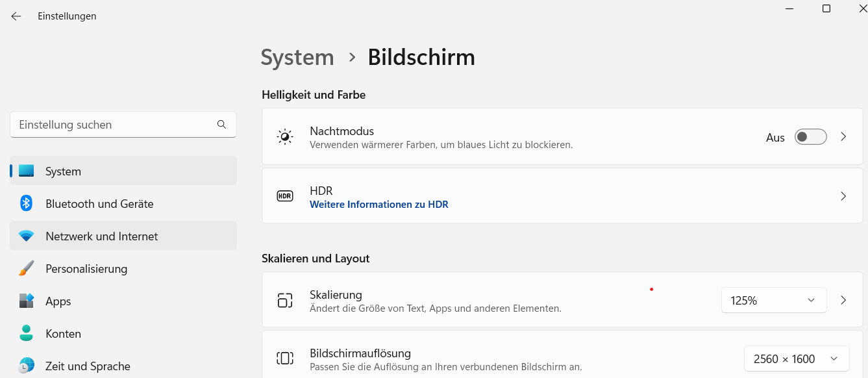The height and width of the screenshot is (378, 868).
Task: Click the Bluetooth icon in sidebar
Action: coord(26,203)
